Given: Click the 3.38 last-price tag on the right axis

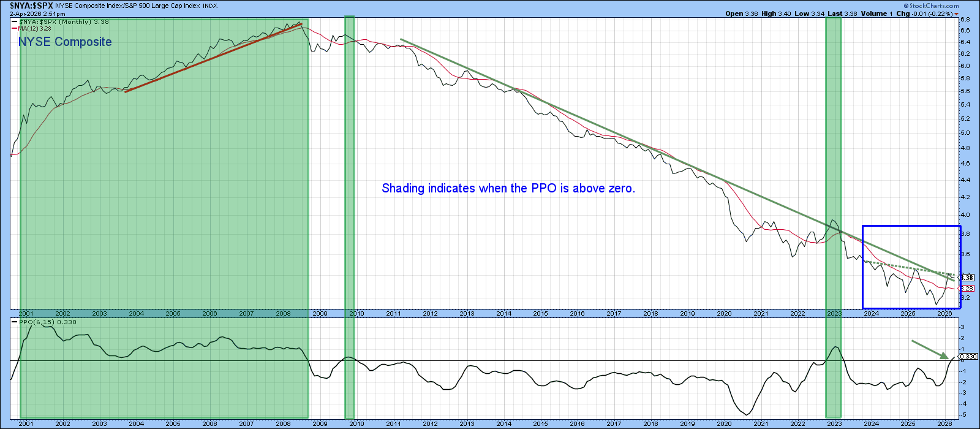Looking at the screenshot, I should point(967,278).
